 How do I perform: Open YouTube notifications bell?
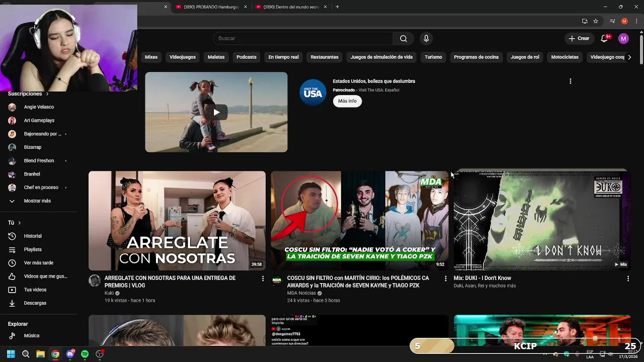[605, 39]
